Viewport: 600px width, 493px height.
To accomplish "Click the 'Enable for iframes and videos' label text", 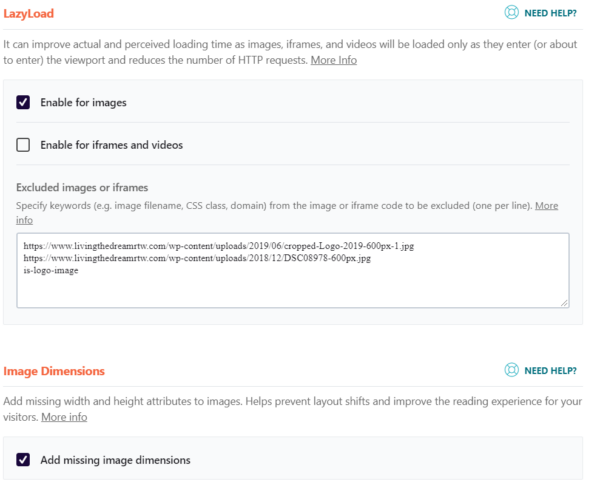I will 112,145.
